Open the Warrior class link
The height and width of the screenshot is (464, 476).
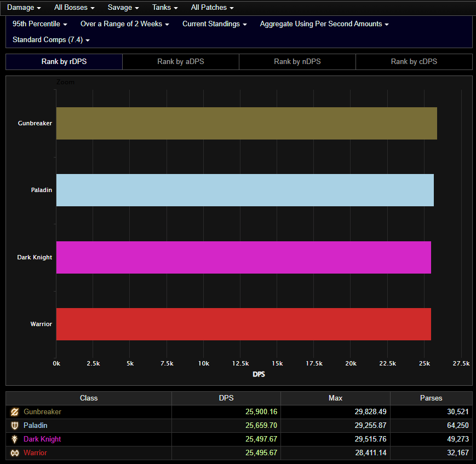click(35, 453)
